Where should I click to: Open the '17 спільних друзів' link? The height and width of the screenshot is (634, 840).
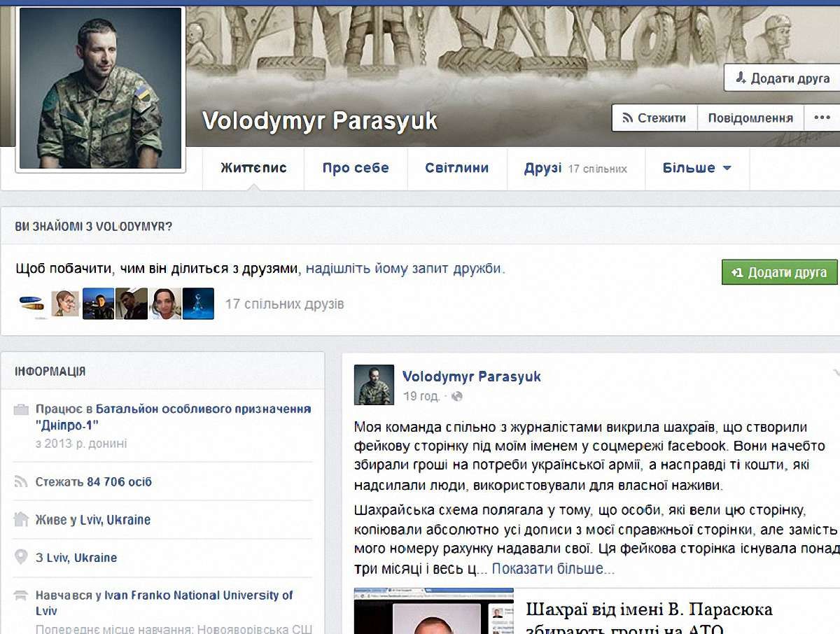point(284,304)
